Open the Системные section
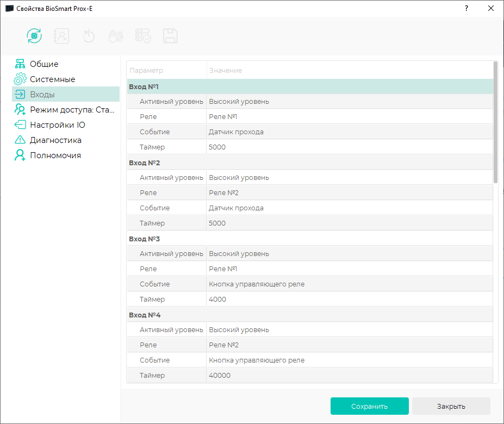This screenshot has height=424, width=504. (x=52, y=79)
